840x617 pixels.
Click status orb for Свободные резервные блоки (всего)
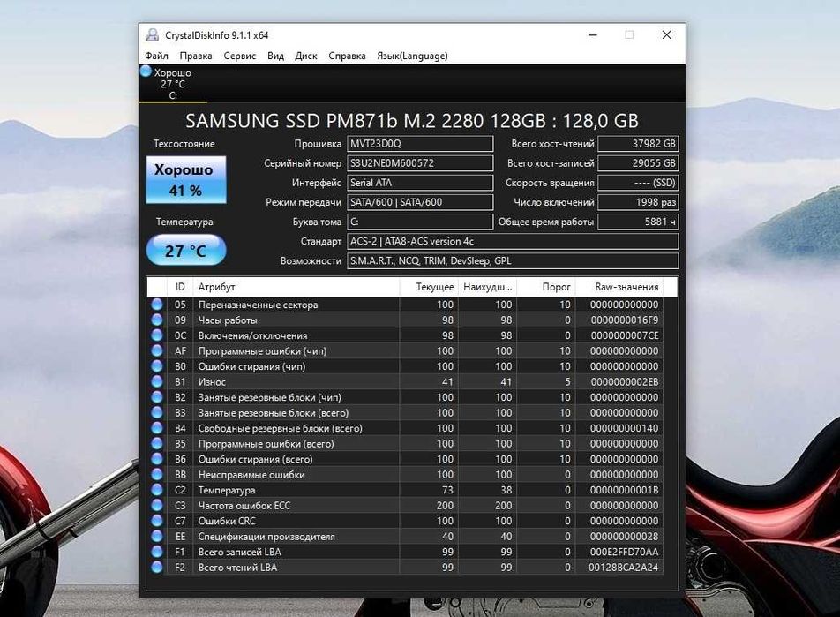(x=157, y=428)
